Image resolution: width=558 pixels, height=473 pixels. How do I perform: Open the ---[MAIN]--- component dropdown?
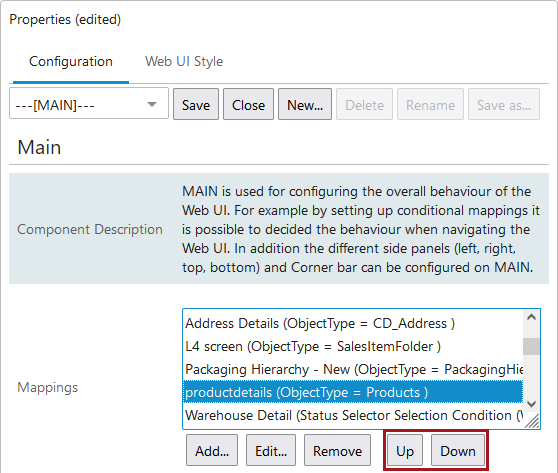pos(89,104)
